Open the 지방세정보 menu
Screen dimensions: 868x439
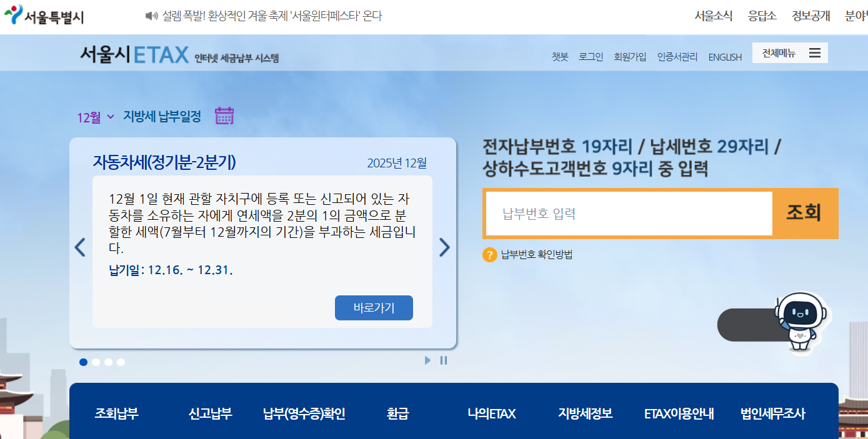coord(586,413)
